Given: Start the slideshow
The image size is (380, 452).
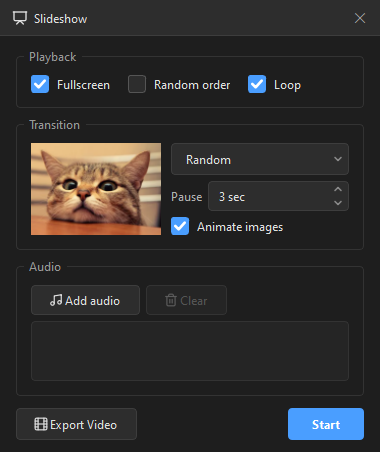Looking at the screenshot, I should tap(326, 424).
